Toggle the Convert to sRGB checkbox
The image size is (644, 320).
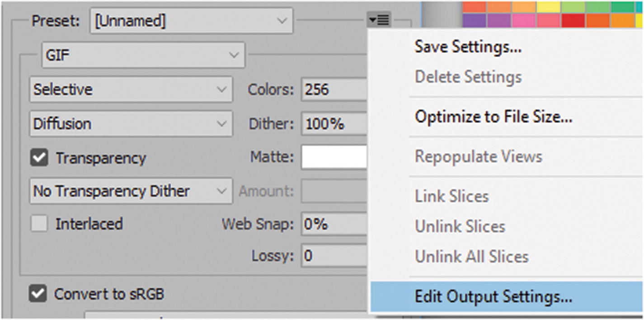[x=38, y=294]
